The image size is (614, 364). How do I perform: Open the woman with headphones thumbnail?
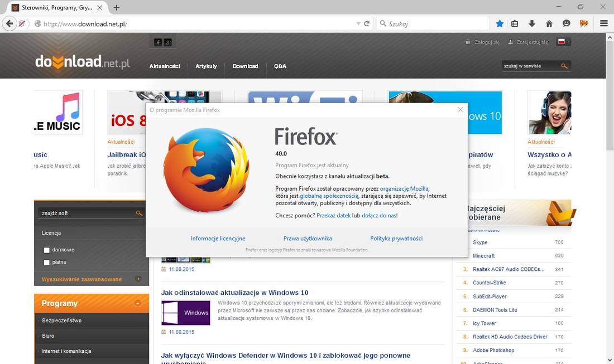[549, 113]
